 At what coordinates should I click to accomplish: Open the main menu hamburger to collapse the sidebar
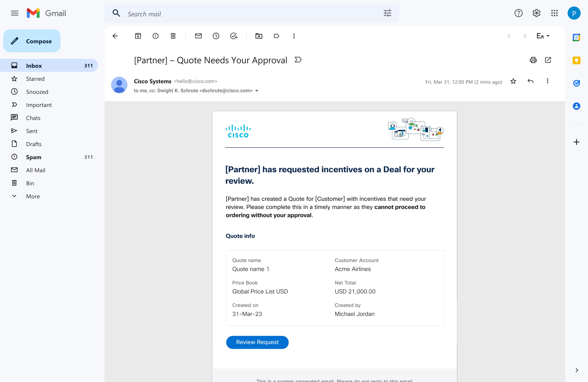click(15, 13)
